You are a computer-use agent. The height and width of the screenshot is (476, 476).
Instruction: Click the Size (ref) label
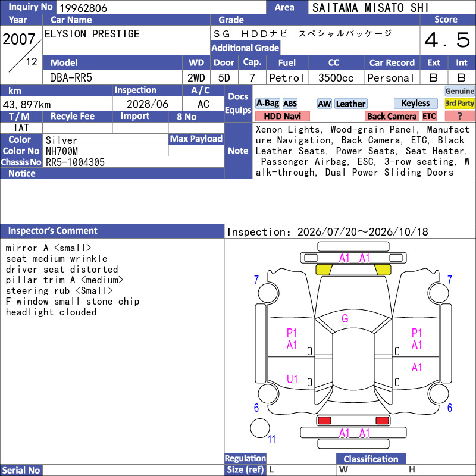(x=245, y=469)
